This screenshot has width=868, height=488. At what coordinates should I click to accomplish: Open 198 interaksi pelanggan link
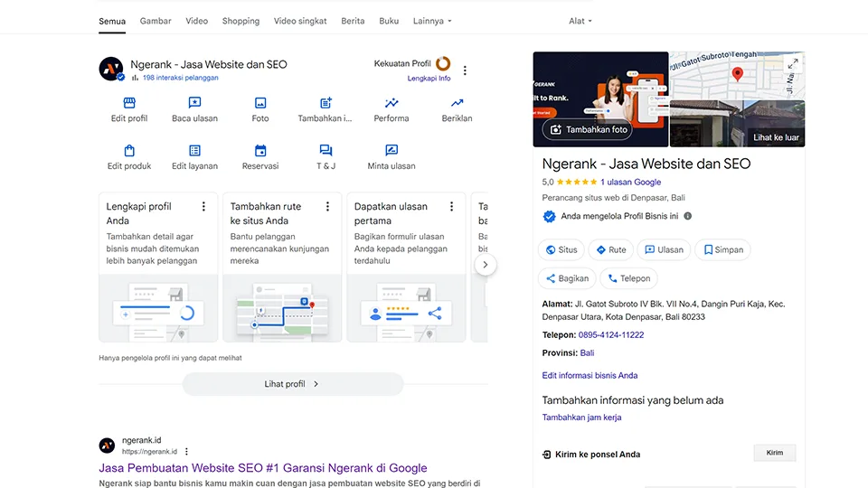click(181, 78)
